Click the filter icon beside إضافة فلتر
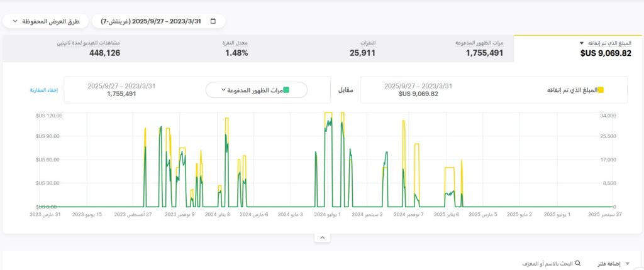The image size is (644, 270). [626, 264]
